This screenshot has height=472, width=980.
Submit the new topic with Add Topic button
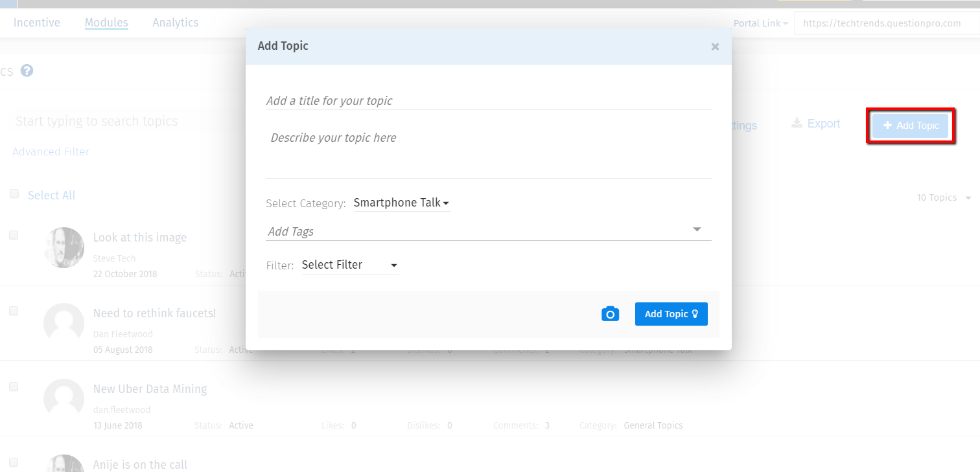point(671,313)
